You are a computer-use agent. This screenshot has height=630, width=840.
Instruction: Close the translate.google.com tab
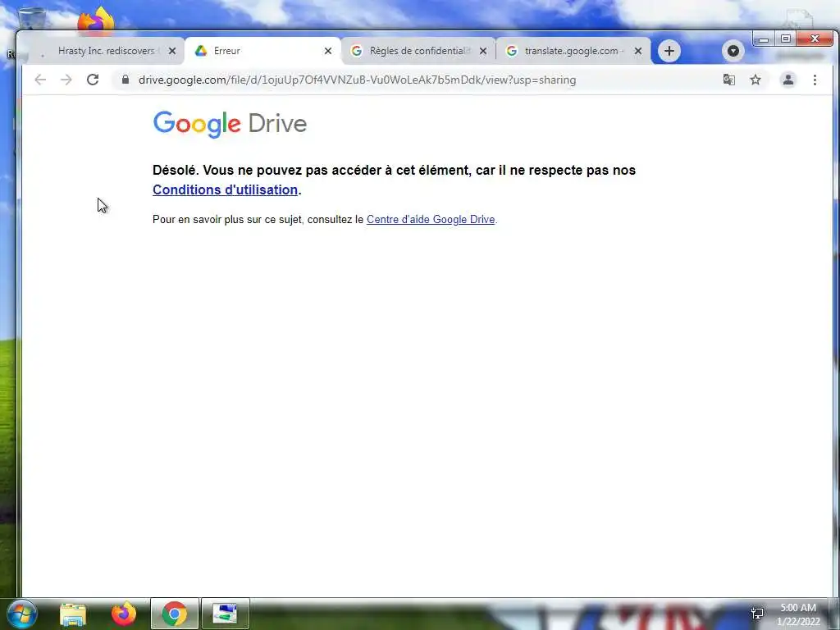pos(637,51)
